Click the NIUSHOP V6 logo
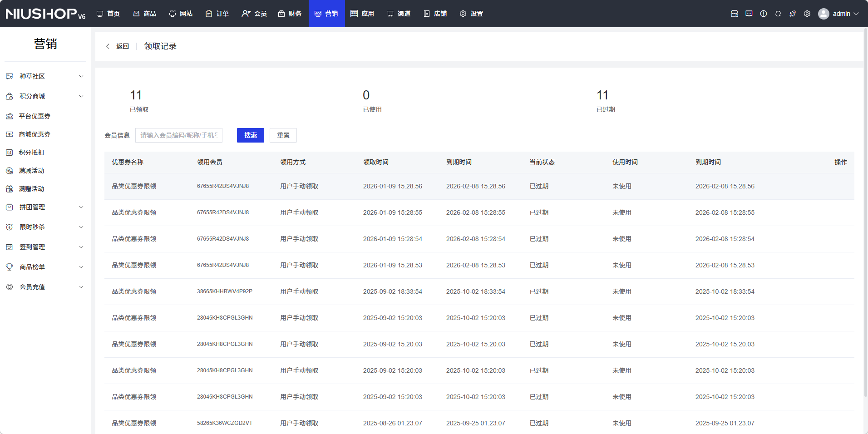868x434 pixels. pyautogui.click(x=45, y=14)
